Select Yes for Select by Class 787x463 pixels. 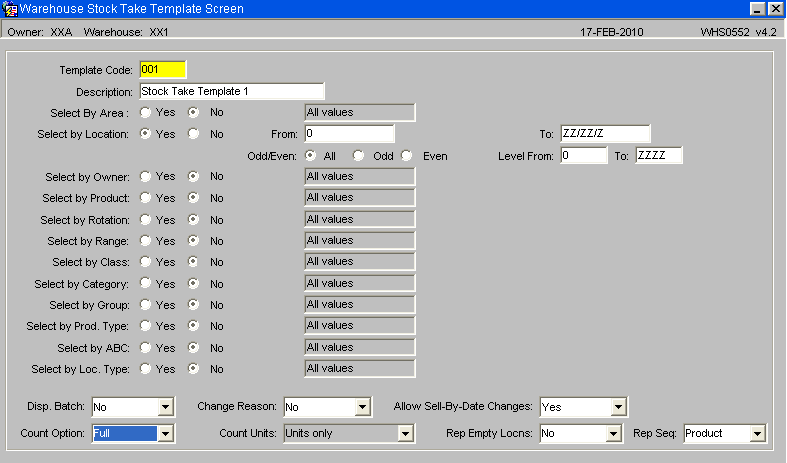coord(146,262)
